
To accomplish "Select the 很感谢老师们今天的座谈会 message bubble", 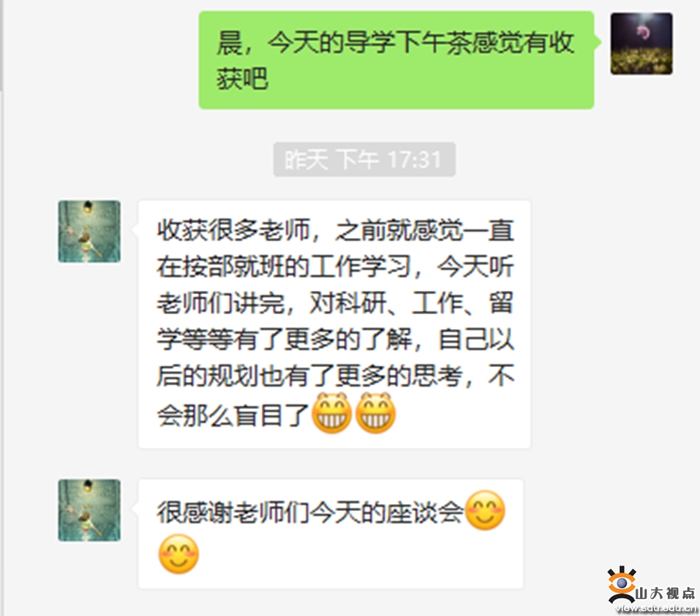I will click(x=331, y=534).
